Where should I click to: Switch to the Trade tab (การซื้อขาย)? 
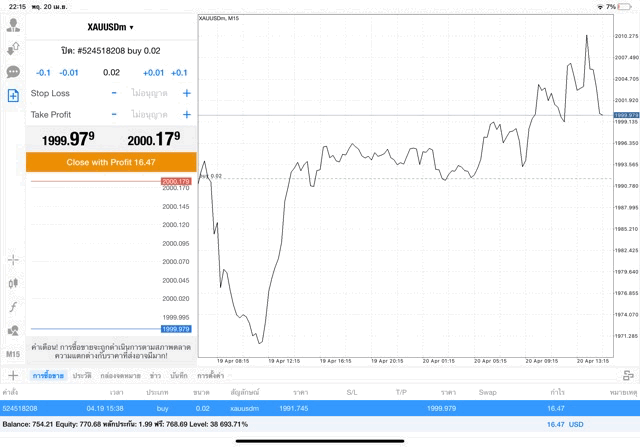coord(48,376)
